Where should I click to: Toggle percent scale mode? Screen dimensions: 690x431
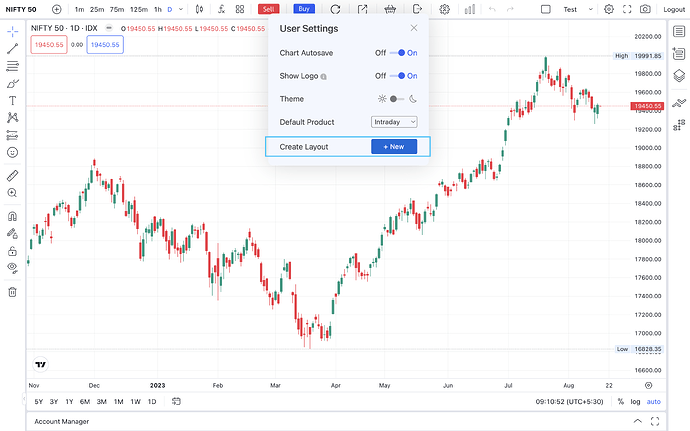[620, 402]
